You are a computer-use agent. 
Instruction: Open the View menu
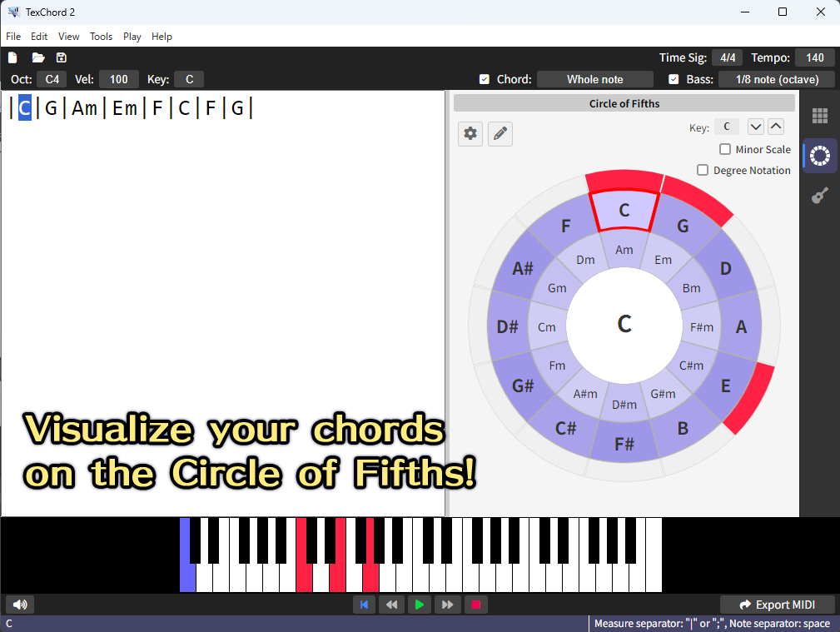point(68,37)
